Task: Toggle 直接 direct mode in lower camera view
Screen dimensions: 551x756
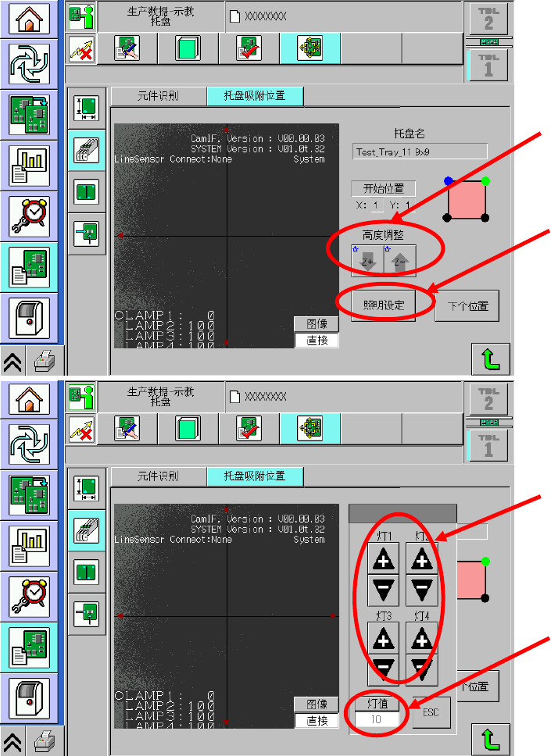Action: coord(316,720)
